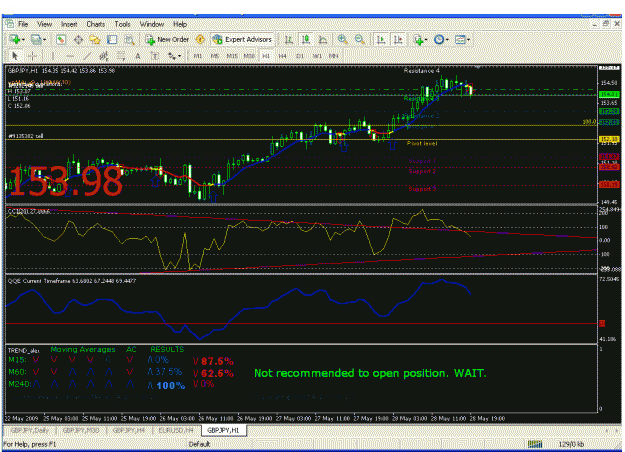This screenshot has width=625, height=452.
Task: Open the File menu
Action: pyautogui.click(x=23, y=24)
